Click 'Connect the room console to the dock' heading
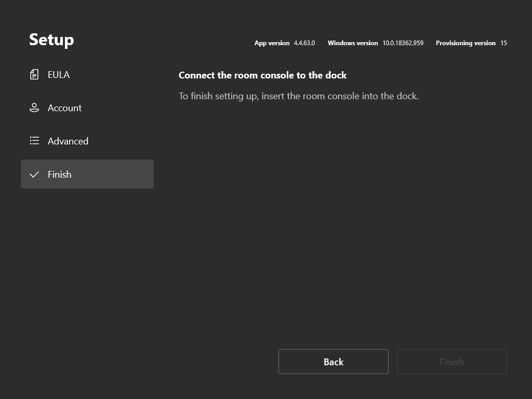This screenshot has width=532, height=399. pyautogui.click(x=262, y=75)
